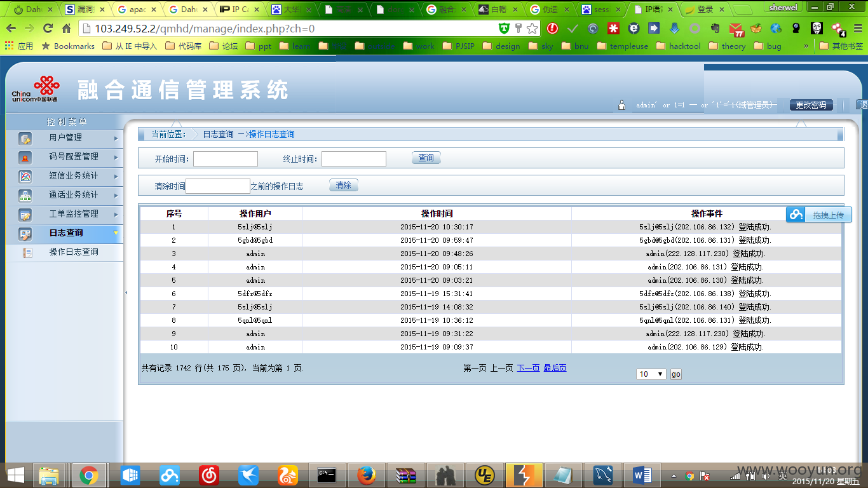Screen dimensions: 868x488
Task: Click browser back arrow
Action: [11, 28]
